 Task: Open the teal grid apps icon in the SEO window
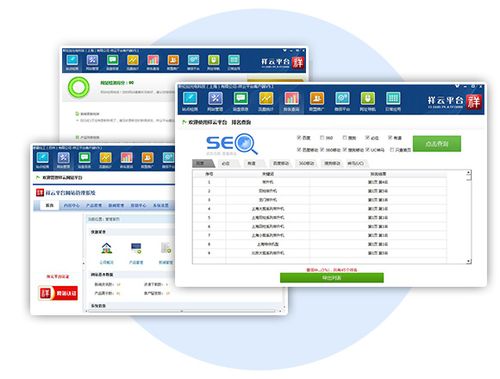tap(393, 99)
